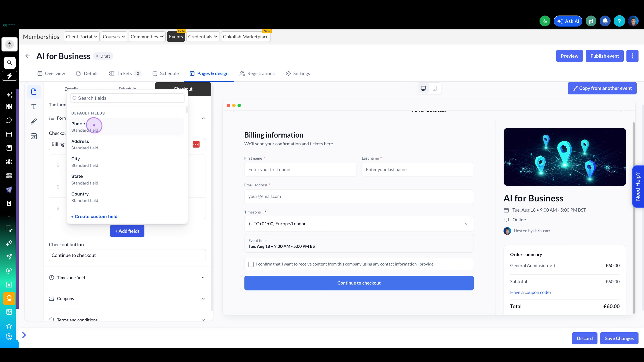Click Save Changes

point(619,338)
